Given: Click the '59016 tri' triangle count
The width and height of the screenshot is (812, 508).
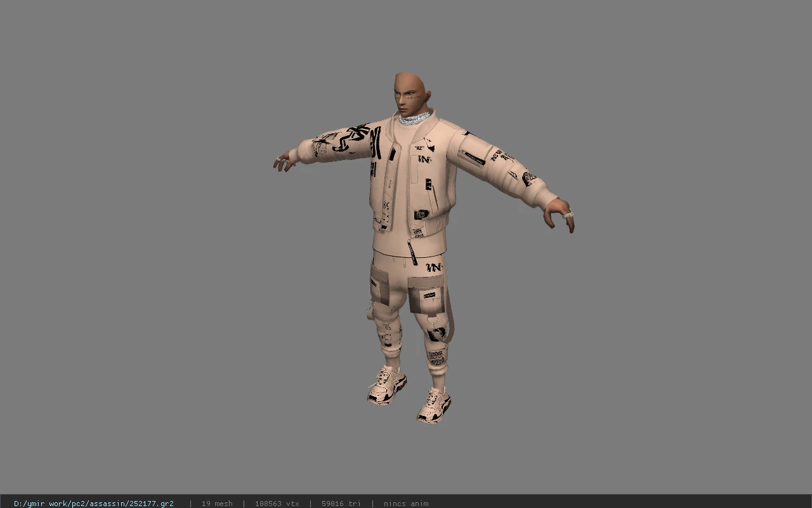Looking at the screenshot, I should tap(341, 504).
